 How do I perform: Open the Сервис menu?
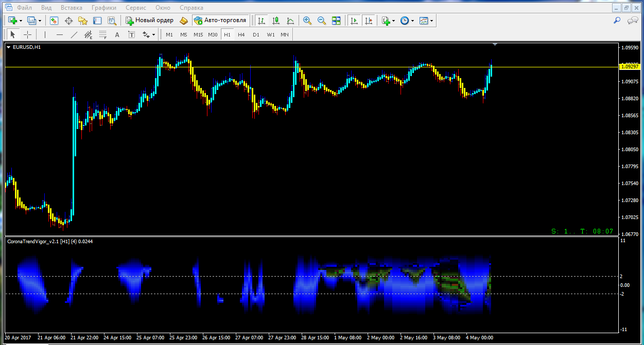[135, 8]
